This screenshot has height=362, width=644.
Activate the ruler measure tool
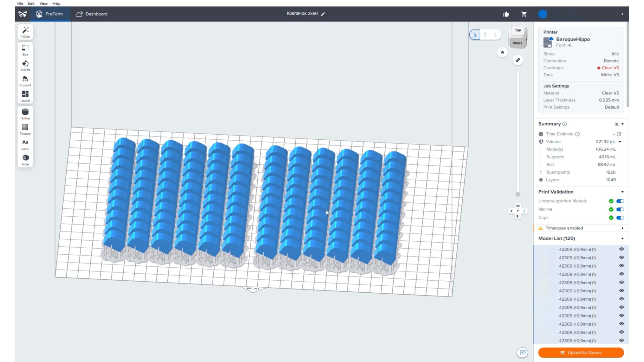tap(518, 60)
